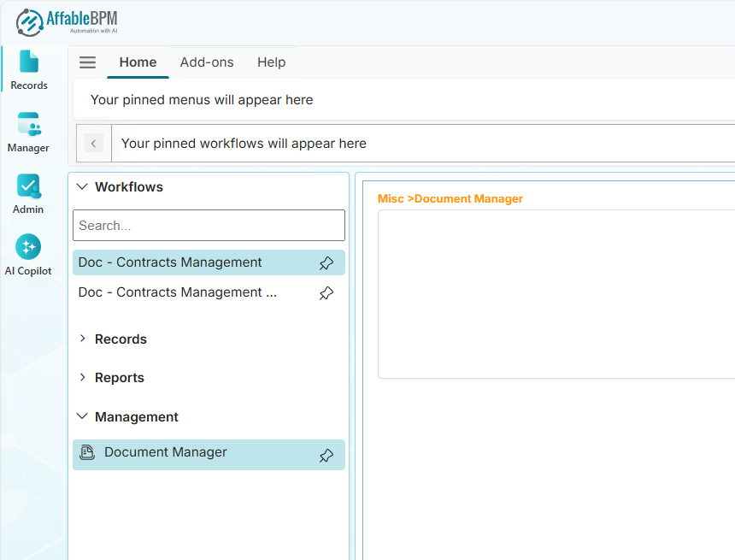Launch AI Copilot from the sidebar
Screen dimensions: 735x560
[x=29, y=254]
